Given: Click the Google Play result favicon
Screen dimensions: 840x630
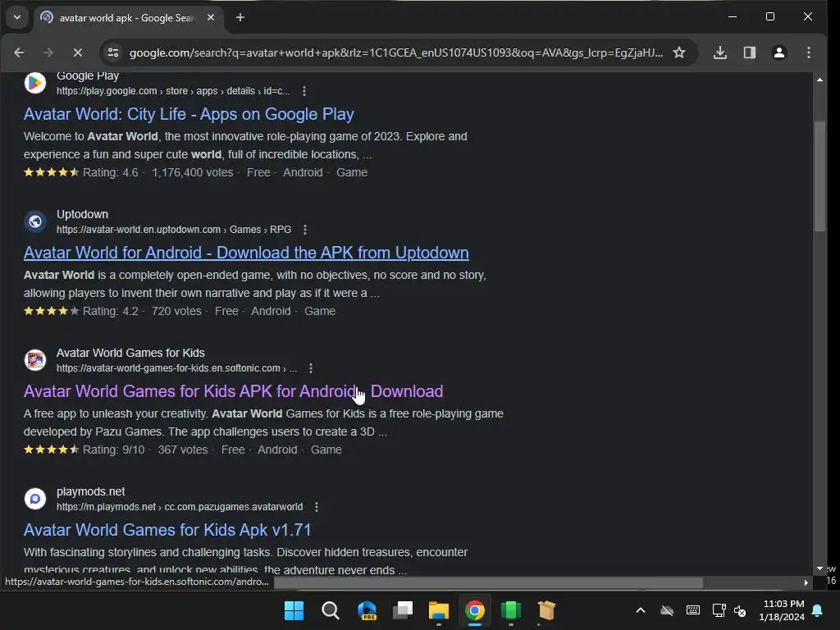Looking at the screenshot, I should click(35, 83).
